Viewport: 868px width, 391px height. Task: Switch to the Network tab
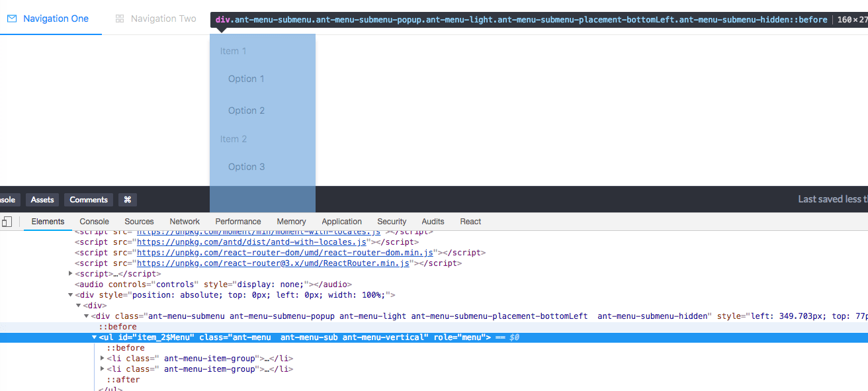(x=185, y=222)
